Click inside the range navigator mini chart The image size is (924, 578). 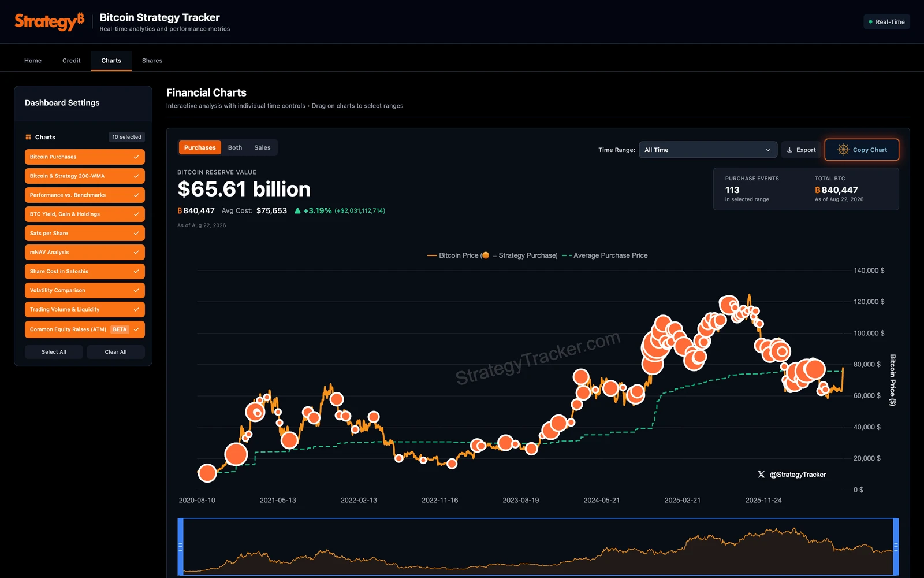pos(538,546)
